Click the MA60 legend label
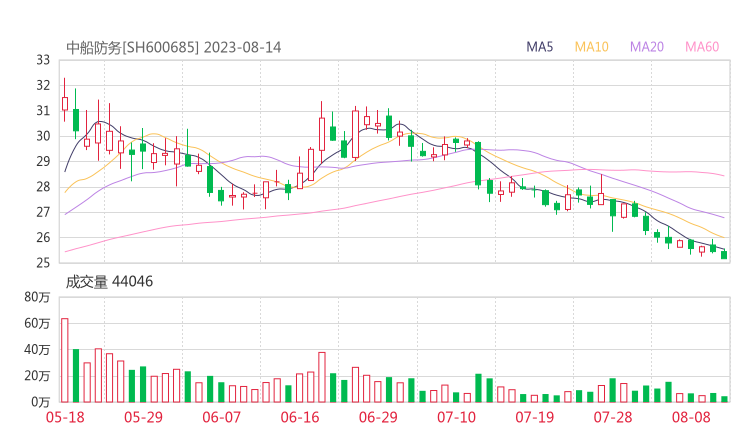The width and height of the screenshot is (740, 440). (x=702, y=47)
